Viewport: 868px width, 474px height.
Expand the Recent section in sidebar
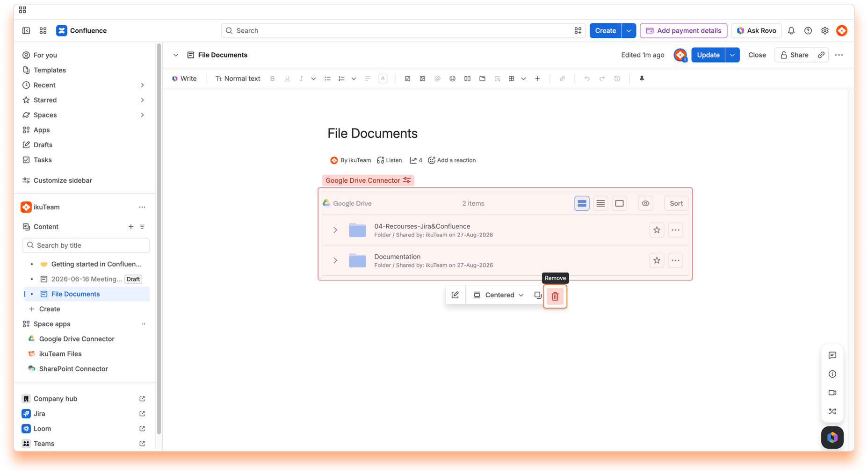142,85
